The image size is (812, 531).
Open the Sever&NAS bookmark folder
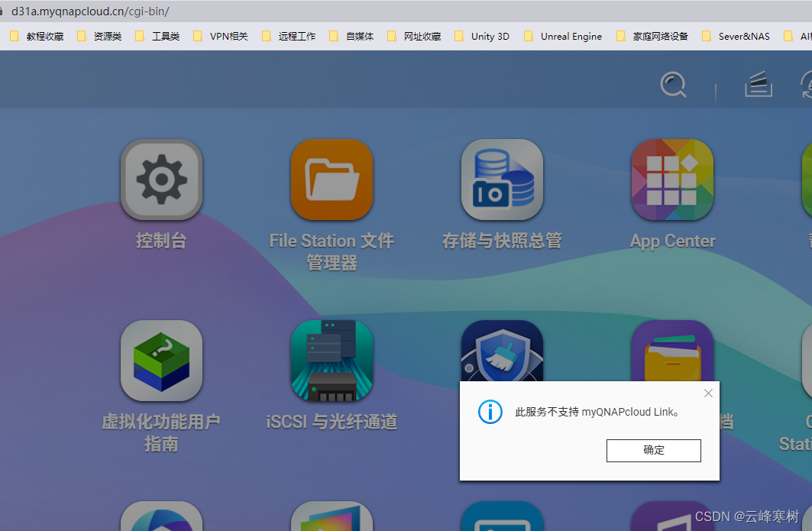tap(736, 36)
